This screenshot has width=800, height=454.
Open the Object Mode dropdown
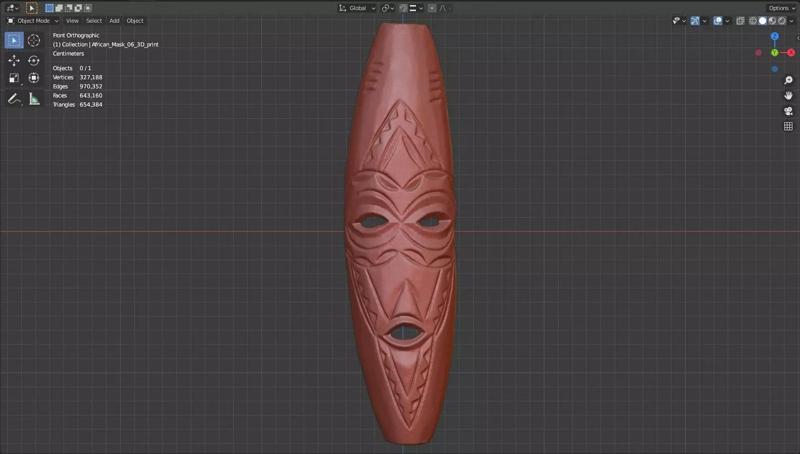[x=33, y=21]
